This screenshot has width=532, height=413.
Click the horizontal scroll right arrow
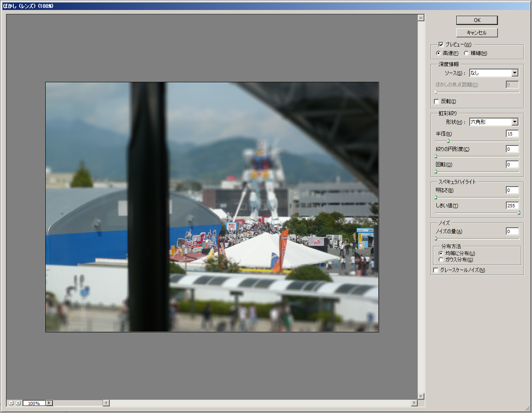pos(414,403)
